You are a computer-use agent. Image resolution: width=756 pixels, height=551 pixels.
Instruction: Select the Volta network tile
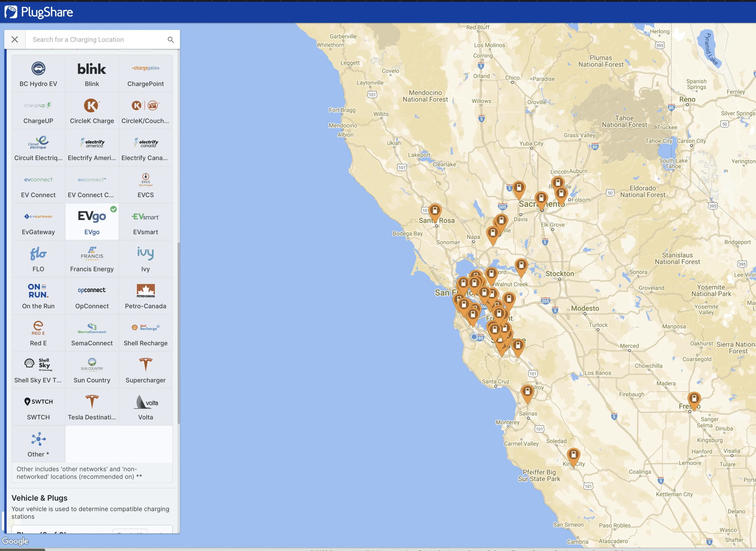click(145, 407)
